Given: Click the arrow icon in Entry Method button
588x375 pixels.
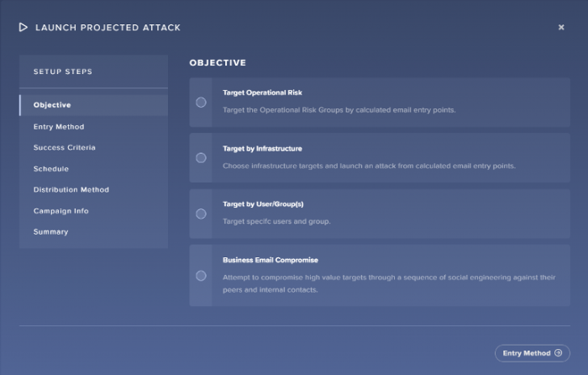Looking at the screenshot, I should [x=558, y=353].
